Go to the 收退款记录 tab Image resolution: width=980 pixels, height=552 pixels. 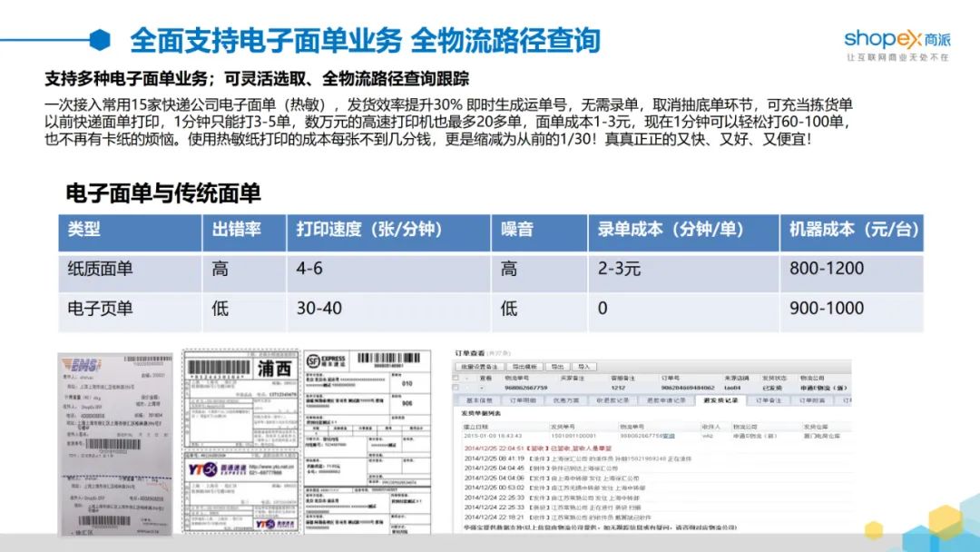(612, 400)
